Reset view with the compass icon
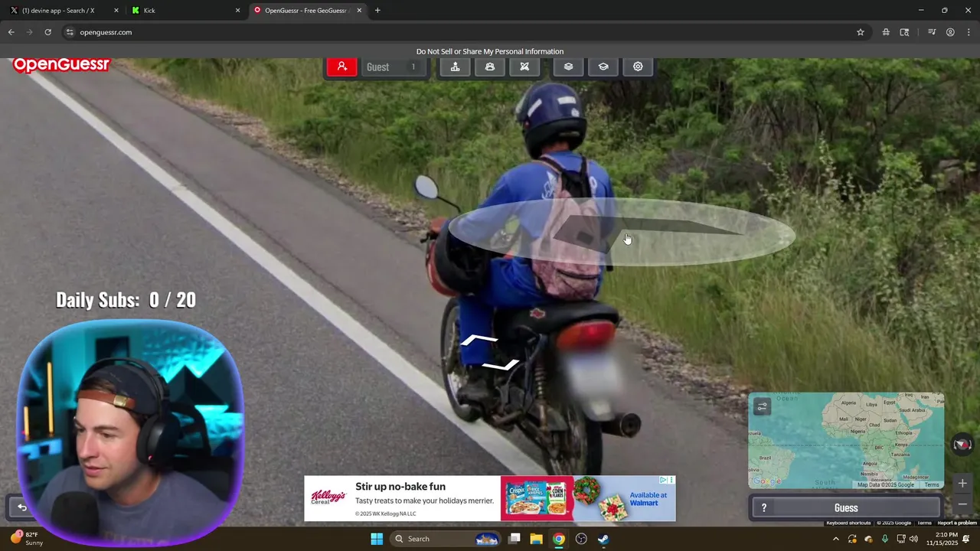980x551 pixels. tap(962, 445)
